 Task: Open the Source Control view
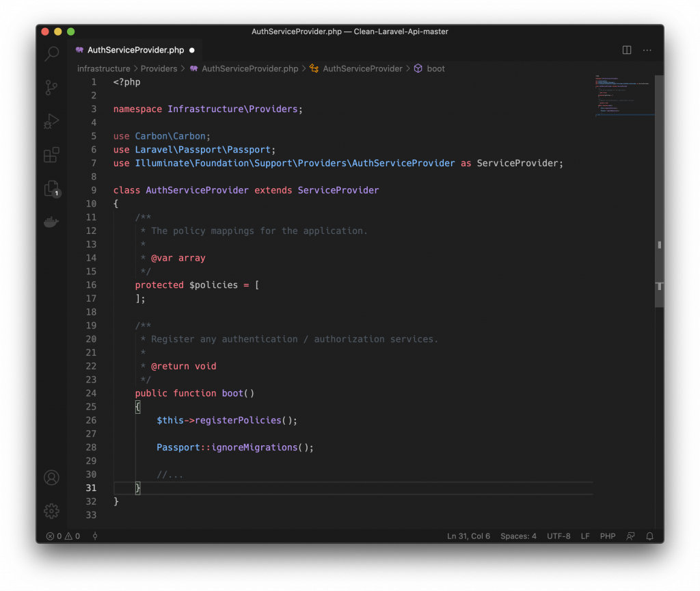pos(52,87)
